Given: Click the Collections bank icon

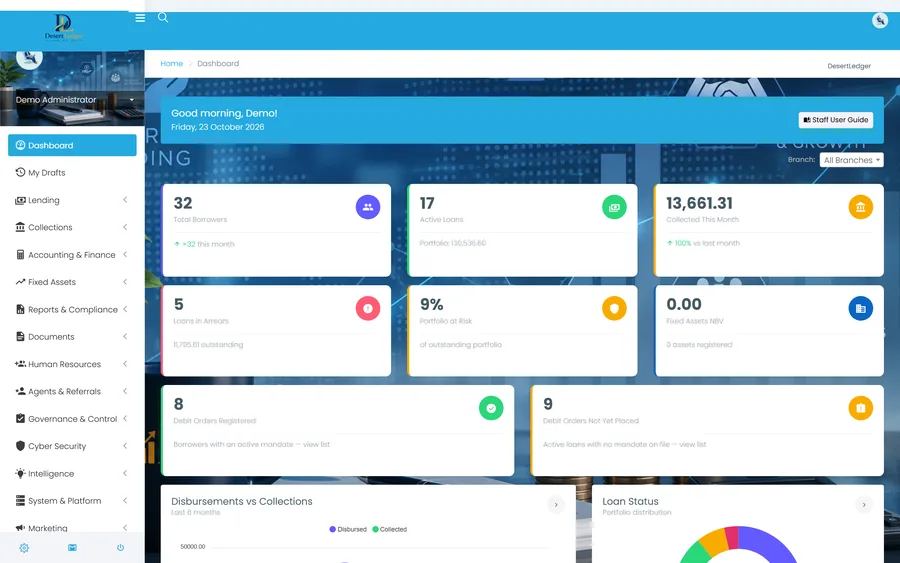Looking at the screenshot, I should (x=20, y=227).
